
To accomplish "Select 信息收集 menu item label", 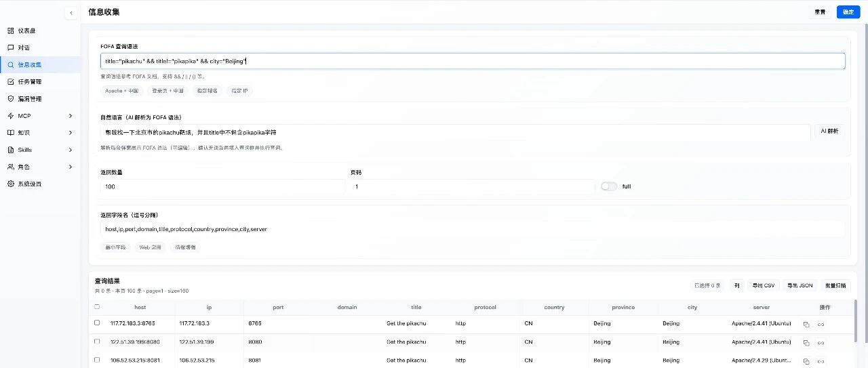I will (29, 64).
